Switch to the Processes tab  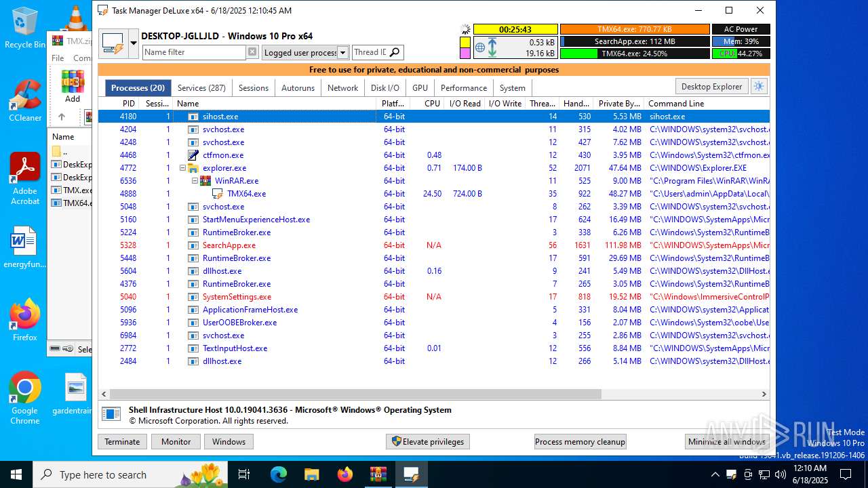point(138,87)
